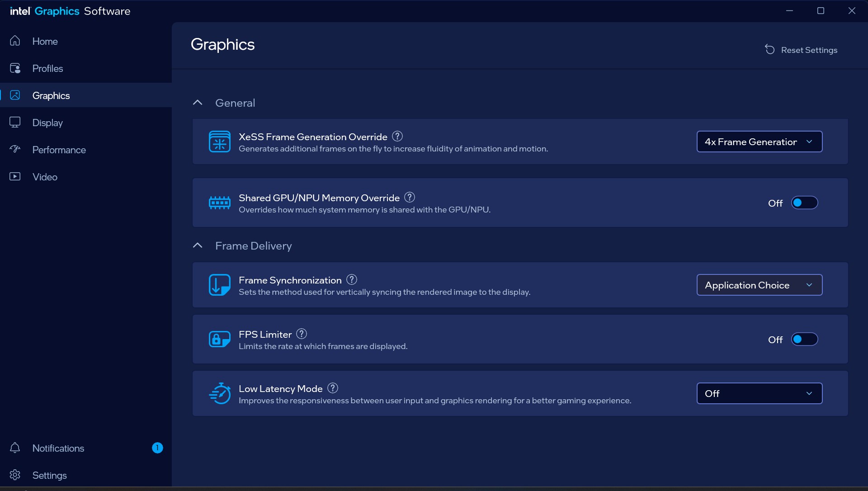Image resolution: width=868 pixels, height=491 pixels.
Task: Open Frame Synchronization Application Choice dropdown
Action: click(x=759, y=285)
